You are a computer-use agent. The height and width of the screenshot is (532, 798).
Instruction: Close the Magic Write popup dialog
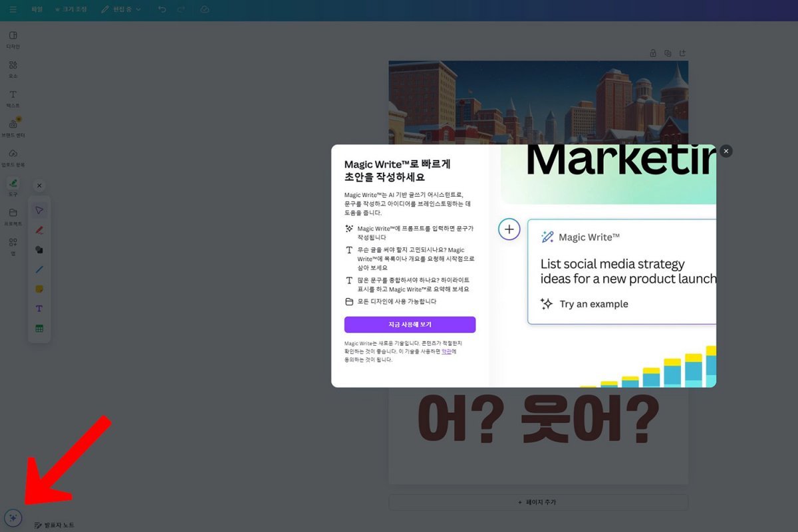pyautogui.click(x=726, y=151)
